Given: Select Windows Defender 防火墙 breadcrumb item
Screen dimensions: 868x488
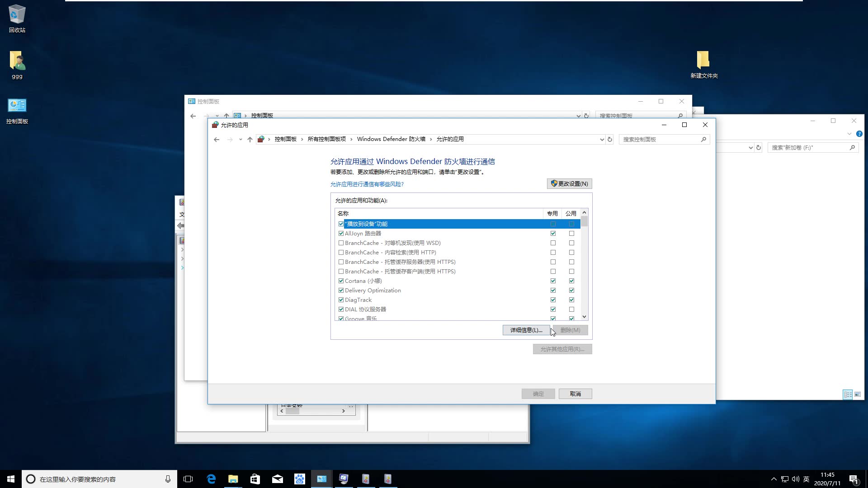Looking at the screenshot, I should click(x=391, y=139).
